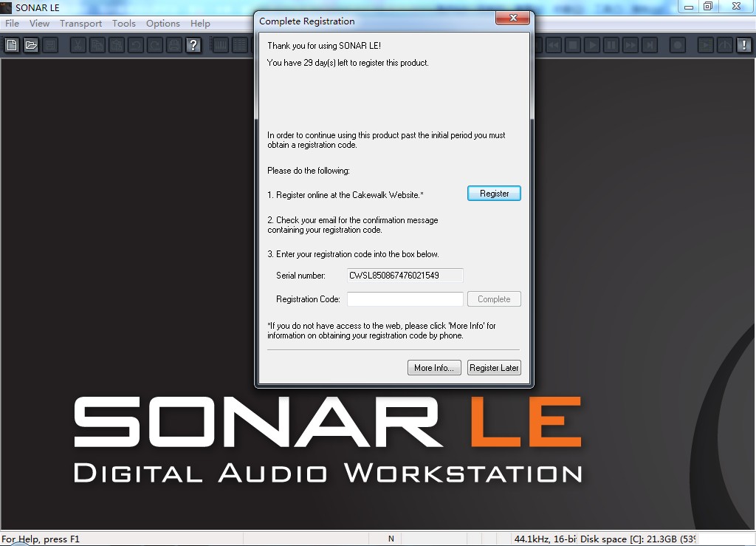Click the Record transport button

(x=678, y=45)
